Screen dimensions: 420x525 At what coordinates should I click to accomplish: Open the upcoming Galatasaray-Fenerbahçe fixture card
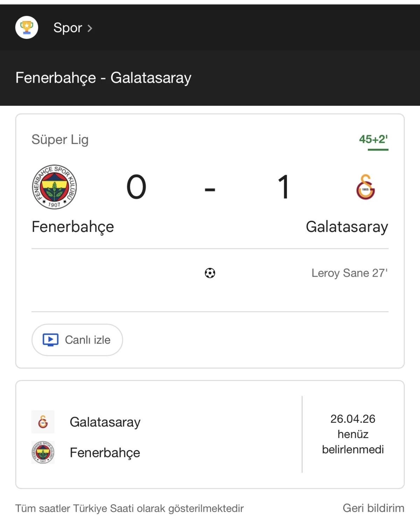[x=210, y=436]
